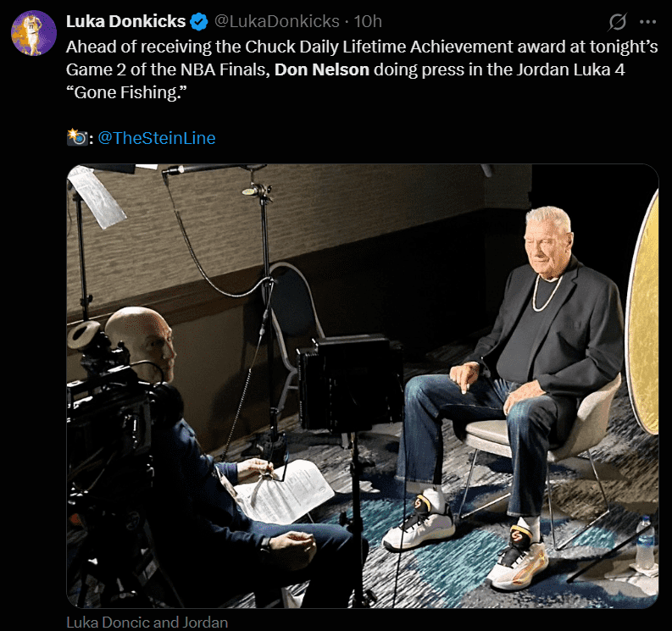This screenshot has width=672, height=631.
Task: Open the Grok explain-post icon
Action: tap(617, 22)
